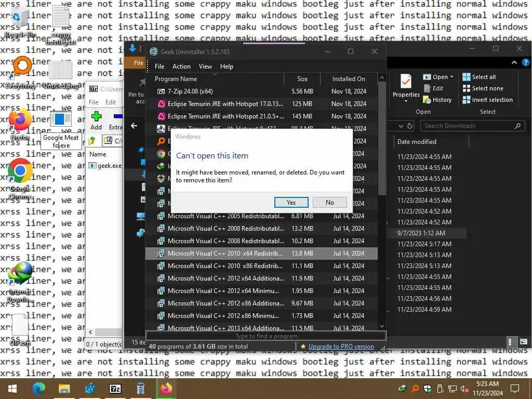
Task: Select Microsoft Visual C++ 2005 Redistributable row
Action: tap(261, 216)
